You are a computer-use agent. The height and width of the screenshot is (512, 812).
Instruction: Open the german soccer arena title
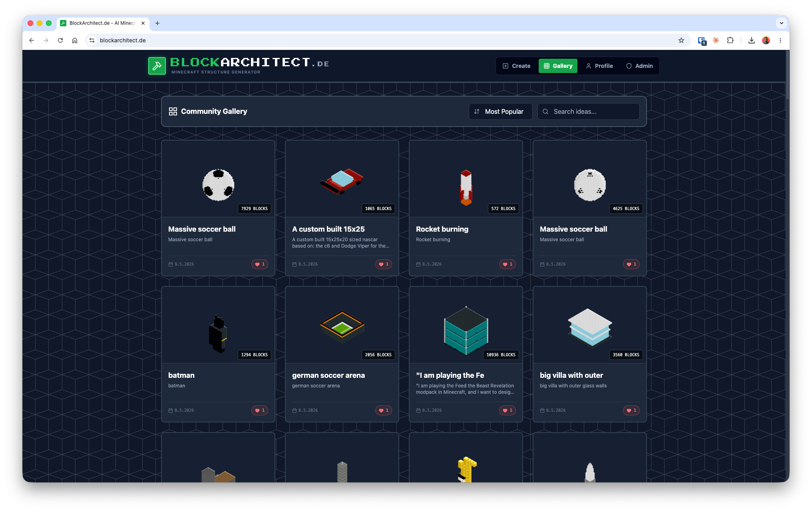pyautogui.click(x=328, y=375)
